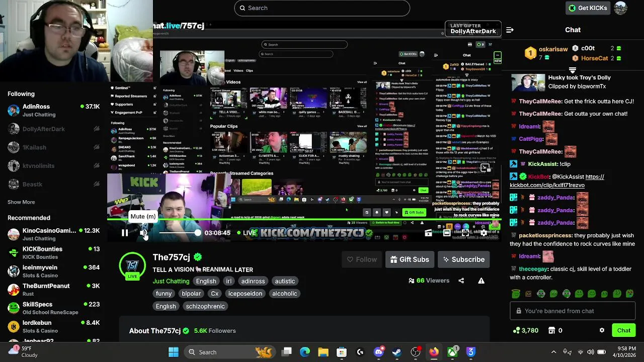
Task: Expand Following list with Show More
Action: coord(21,202)
